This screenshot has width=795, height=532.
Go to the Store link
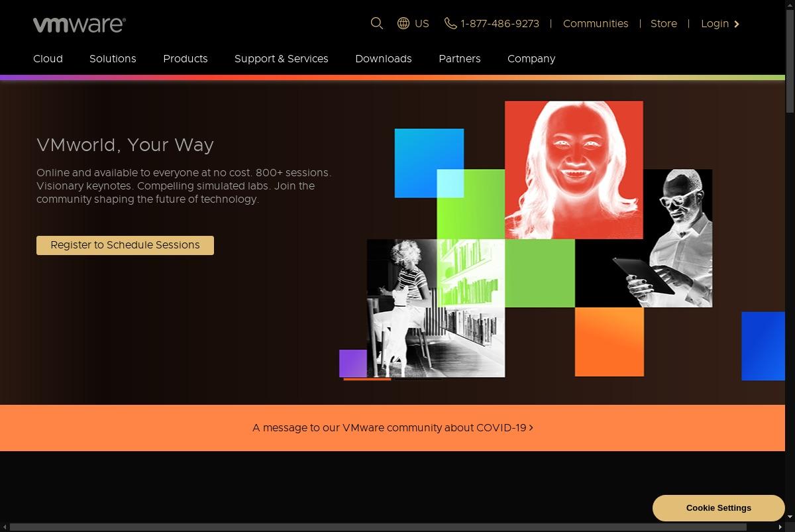664,23
